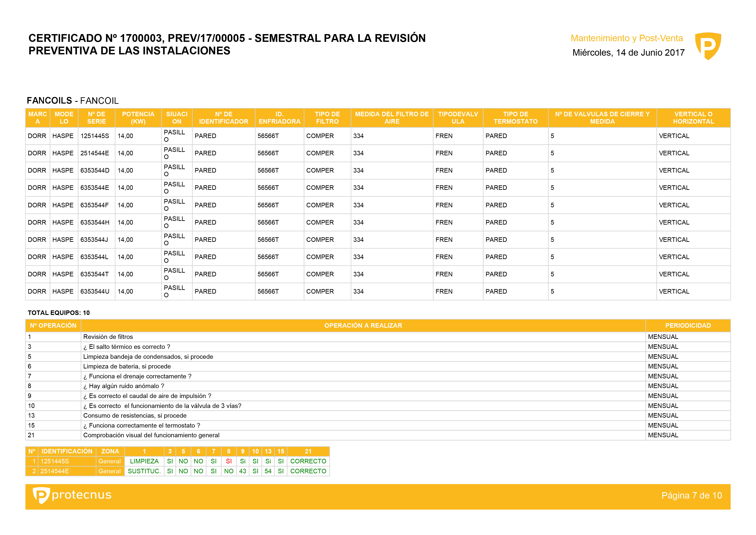Click the 'POTENCIA (KW)' column header
The height and width of the screenshot is (535, 756).
click(138, 118)
